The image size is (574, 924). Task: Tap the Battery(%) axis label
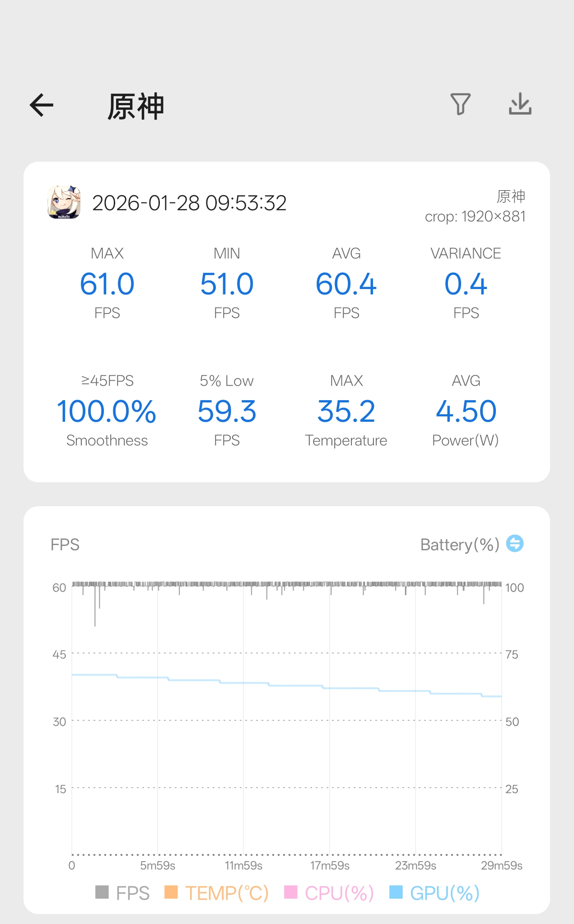point(459,545)
